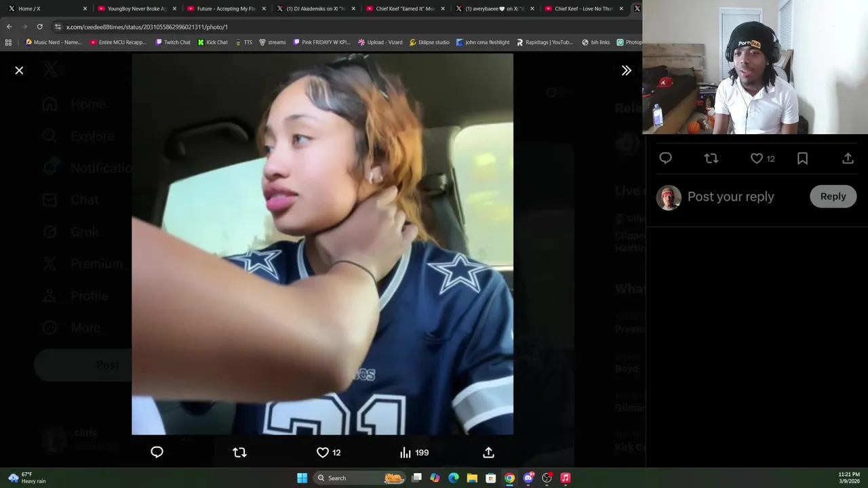Click the browser Forward arrow
Viewport: 868px width, 488px height.
pos(24,26)
